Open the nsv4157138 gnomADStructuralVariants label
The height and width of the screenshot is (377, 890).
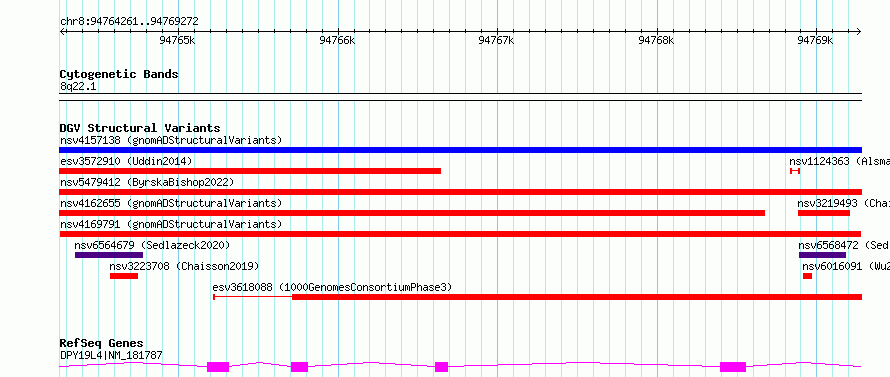tap(171, 140)
